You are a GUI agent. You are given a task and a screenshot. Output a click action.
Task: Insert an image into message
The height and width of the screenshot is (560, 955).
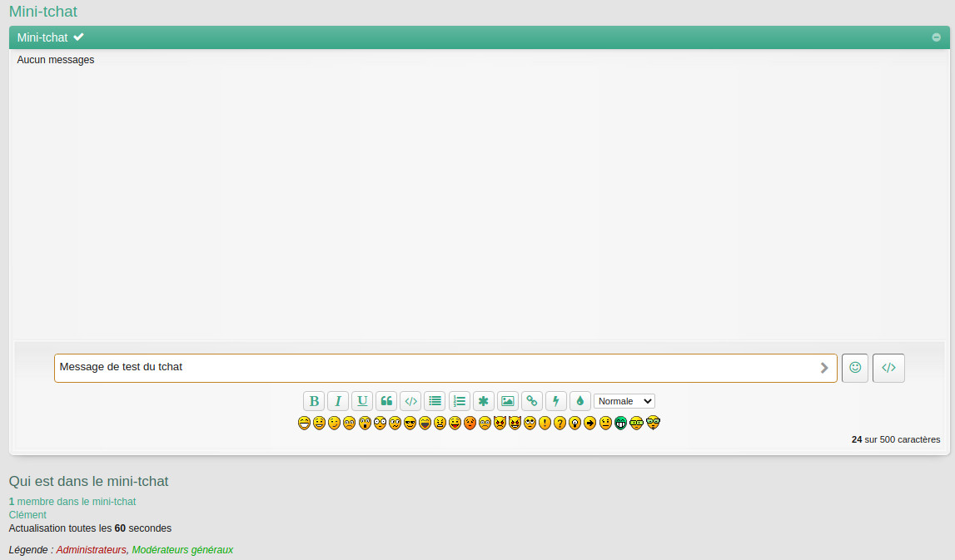[508, 401]
